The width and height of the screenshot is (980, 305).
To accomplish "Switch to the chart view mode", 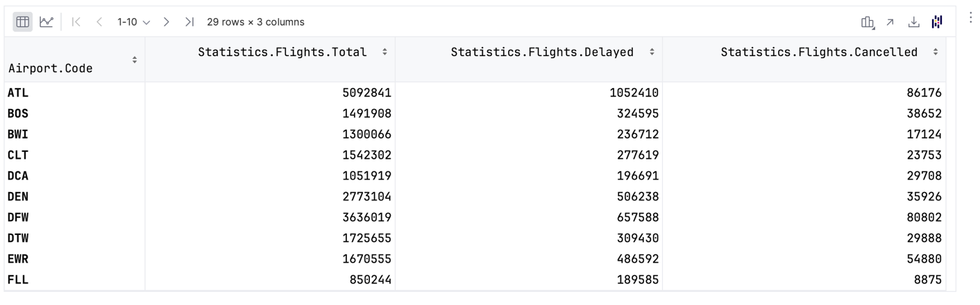I will point(47,22).
